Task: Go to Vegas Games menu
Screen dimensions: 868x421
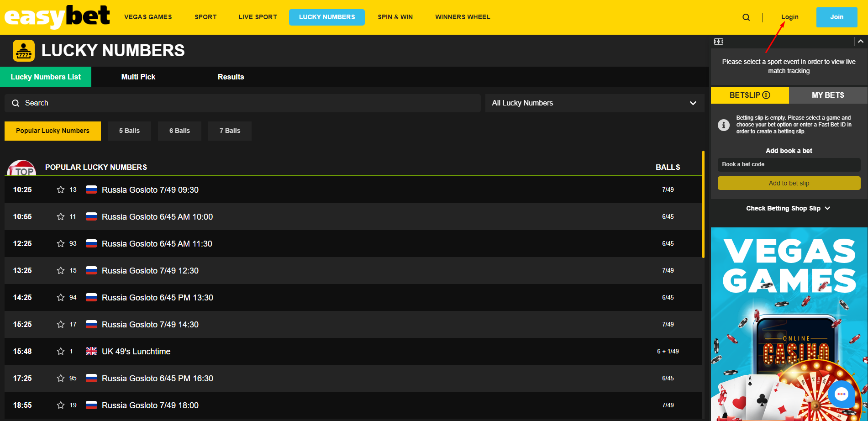Action: (148, 17)
